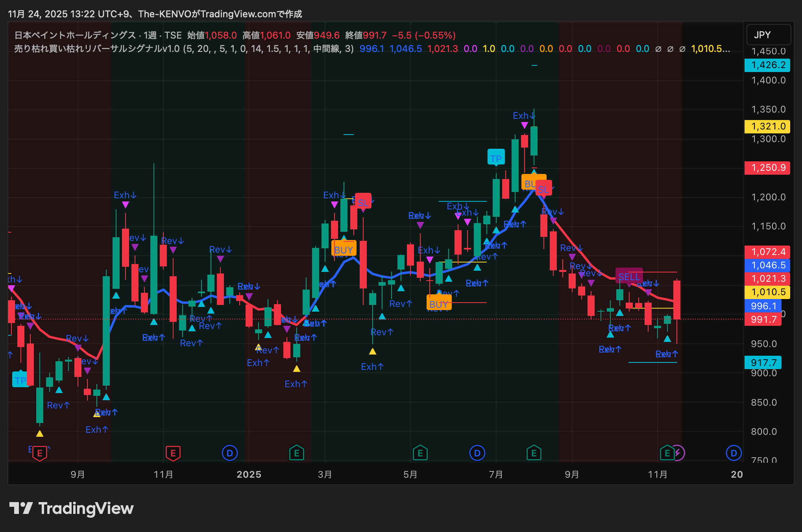Click the yellow 1,321.0 price label
The width and height of the screenshot is (802, 532).
pos(767,127)
